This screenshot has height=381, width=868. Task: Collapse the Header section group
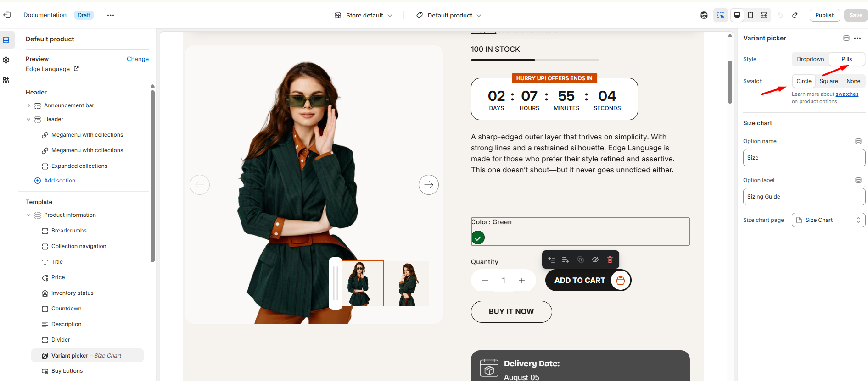pyautogui.click(x=28, y=119)
